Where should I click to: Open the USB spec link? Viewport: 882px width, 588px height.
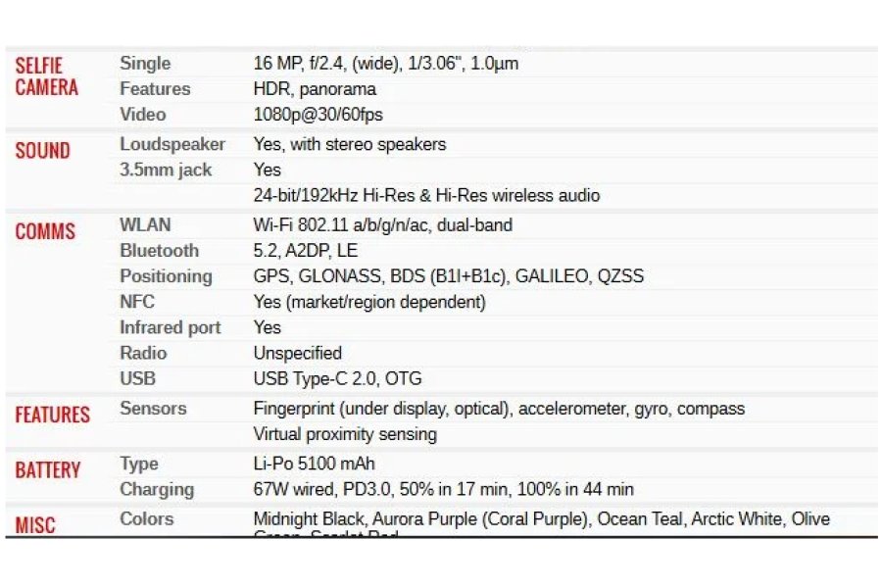(x=137, y=378)
